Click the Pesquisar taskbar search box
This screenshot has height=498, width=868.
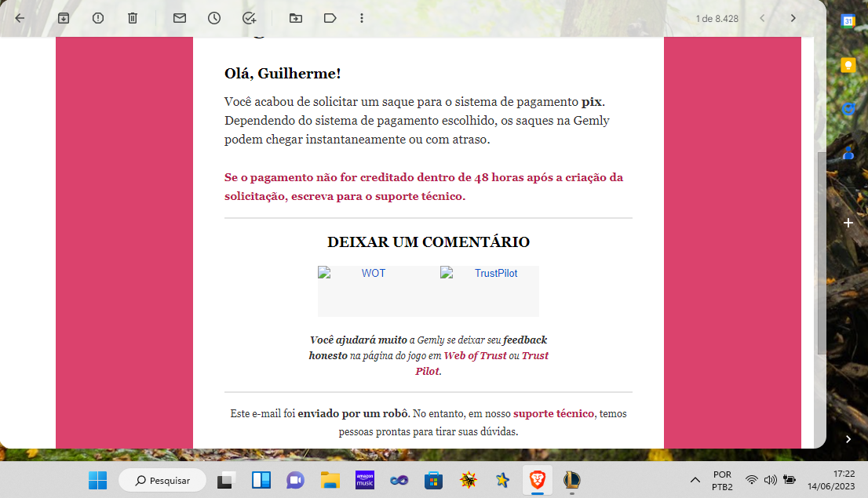tap(162, 480)
